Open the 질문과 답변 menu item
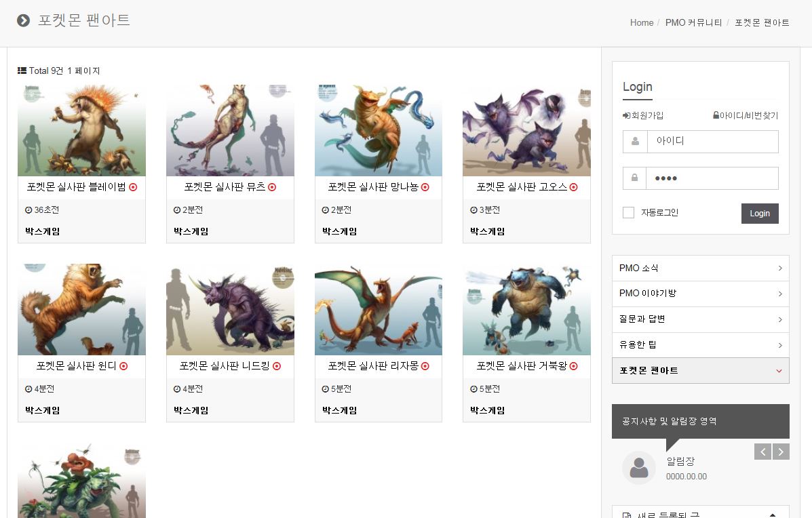 (x=700, y=320)
